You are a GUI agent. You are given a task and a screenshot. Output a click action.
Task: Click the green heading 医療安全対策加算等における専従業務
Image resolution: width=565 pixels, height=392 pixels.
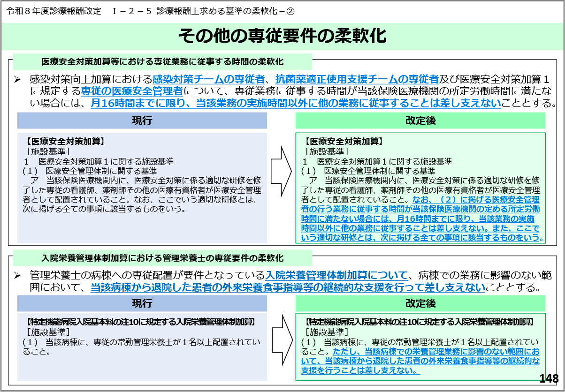[x=162, y=62]
